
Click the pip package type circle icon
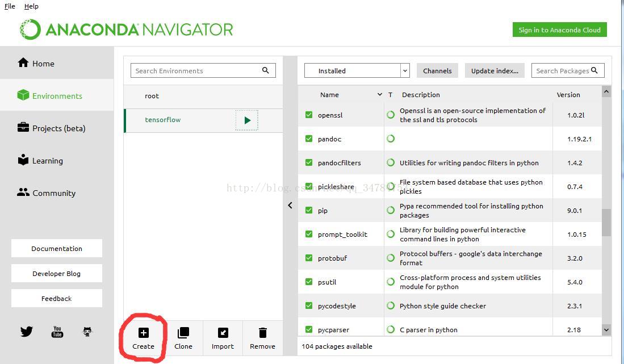(391, 211)
